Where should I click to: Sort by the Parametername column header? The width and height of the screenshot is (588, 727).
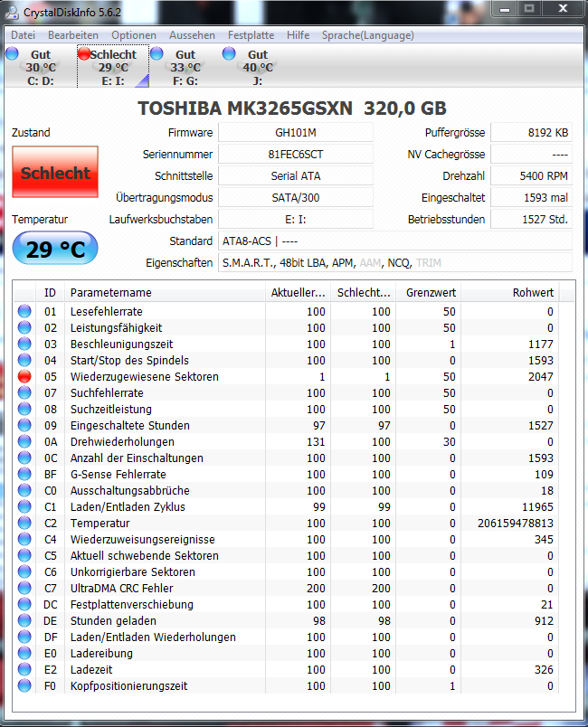(165, 293)
